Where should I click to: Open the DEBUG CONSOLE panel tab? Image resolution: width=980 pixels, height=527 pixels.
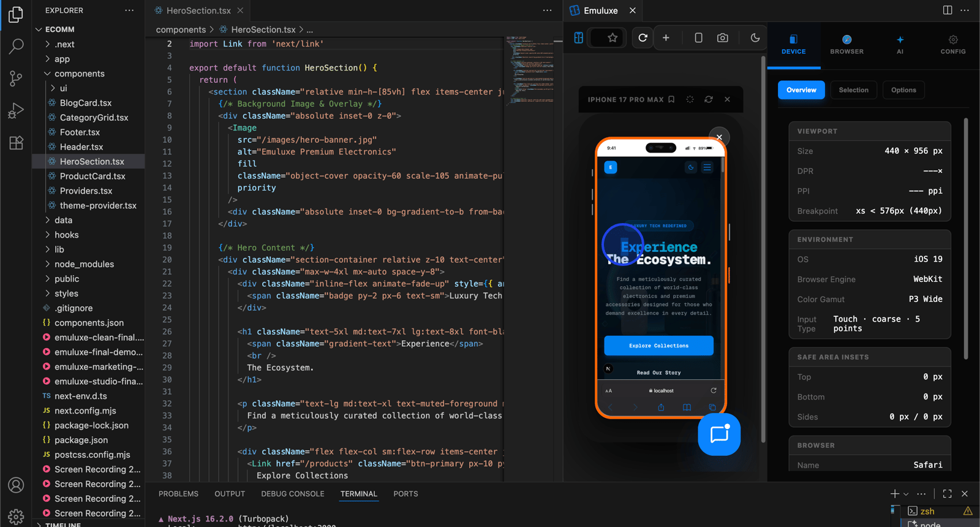[292, 494]
